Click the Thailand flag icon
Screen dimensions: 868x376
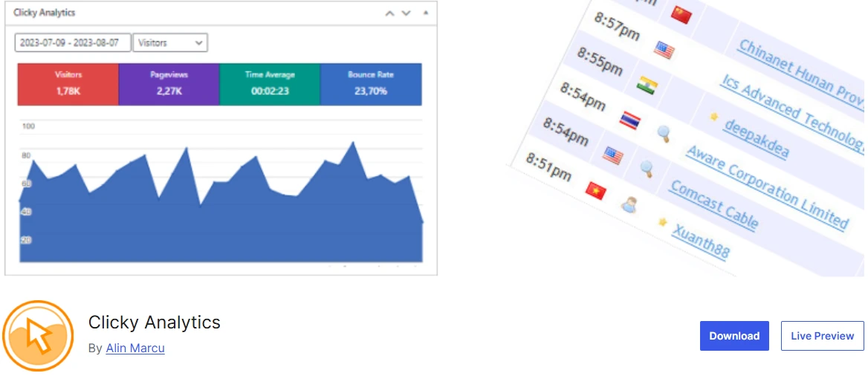630,120
